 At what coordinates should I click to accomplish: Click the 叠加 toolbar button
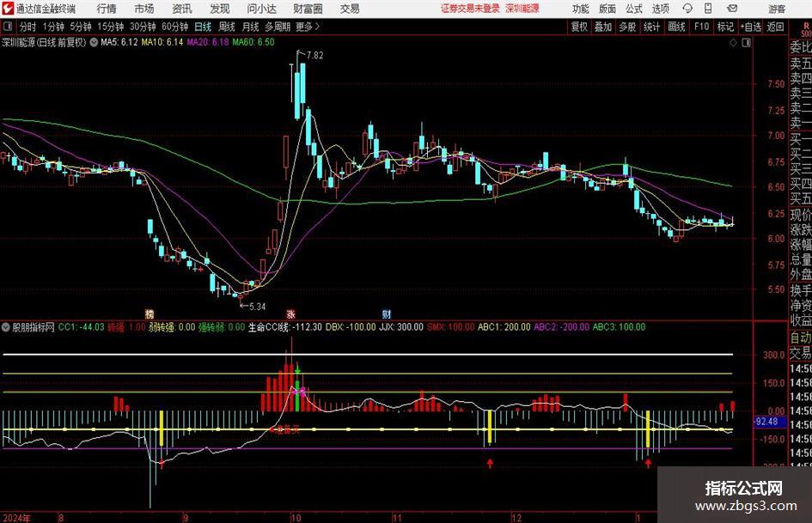click(603, 27)
